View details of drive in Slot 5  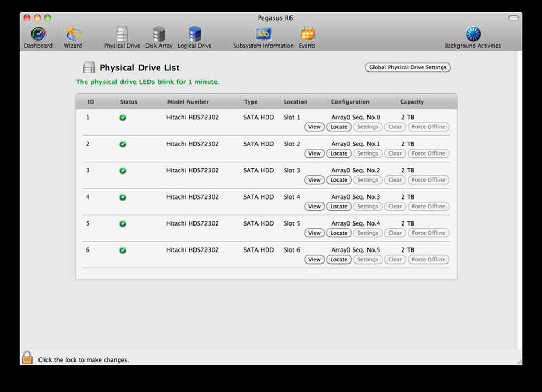(x=314, y=233)
